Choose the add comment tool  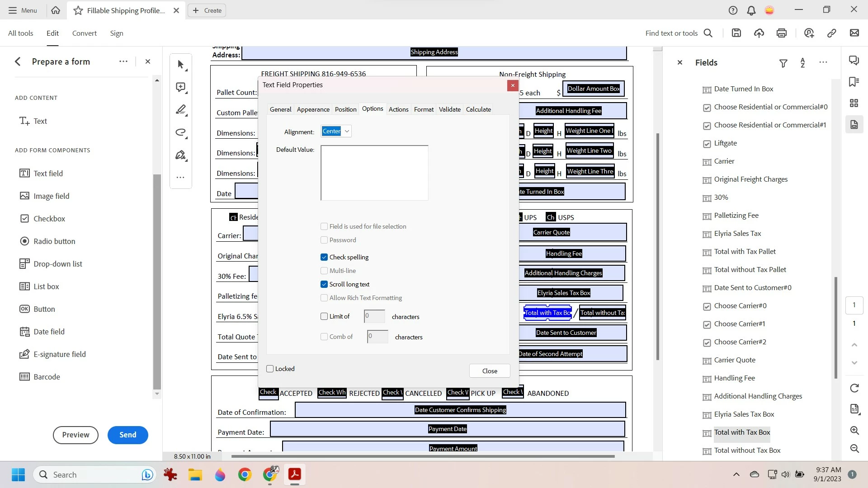coord(181,88)
